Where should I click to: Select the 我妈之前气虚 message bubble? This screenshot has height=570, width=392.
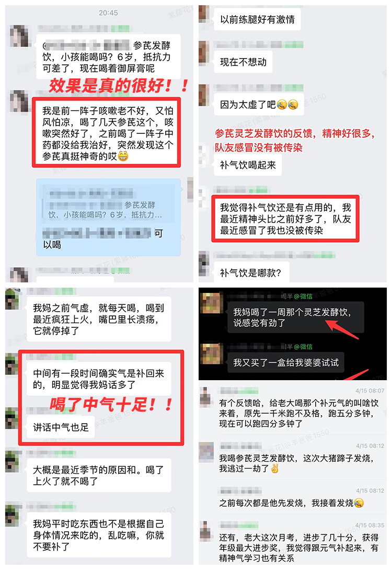point(99,319)
